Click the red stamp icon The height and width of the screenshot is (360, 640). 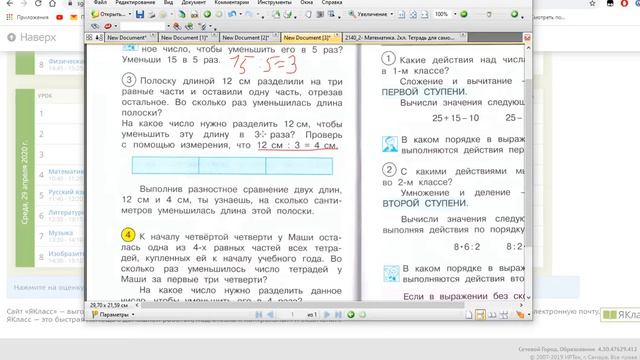tap(108, 27)
